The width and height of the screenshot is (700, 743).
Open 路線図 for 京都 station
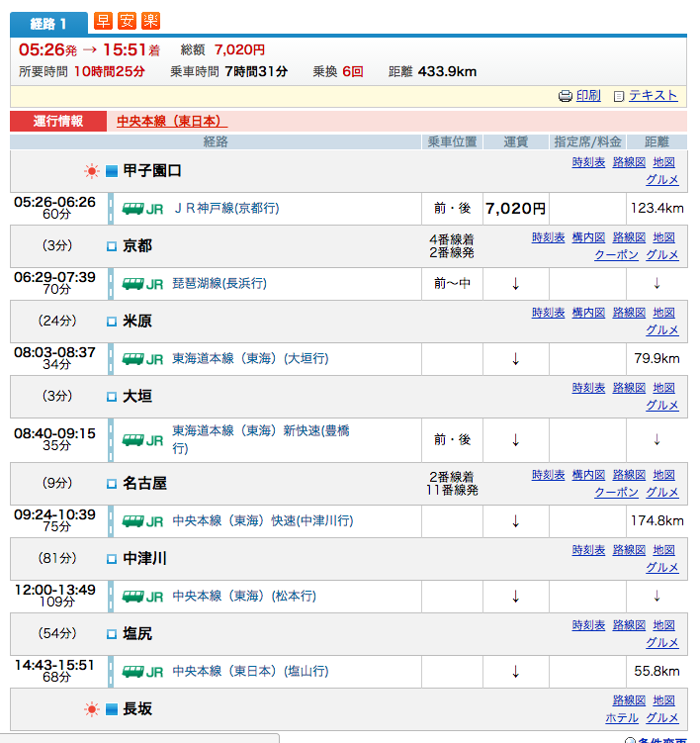tap(629, 237)
